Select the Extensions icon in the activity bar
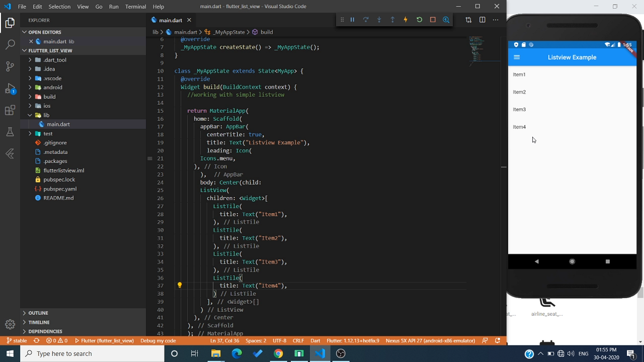This screenshot has height=362, width=644. (10, 110)
